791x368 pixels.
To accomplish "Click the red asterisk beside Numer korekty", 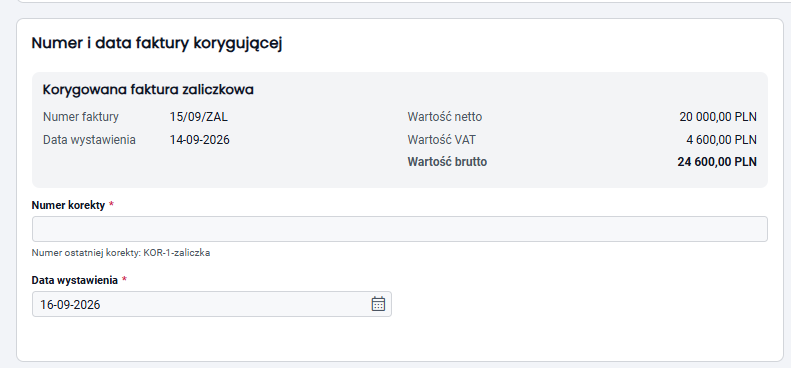I will pyautogui.click(x=111, y=205).
